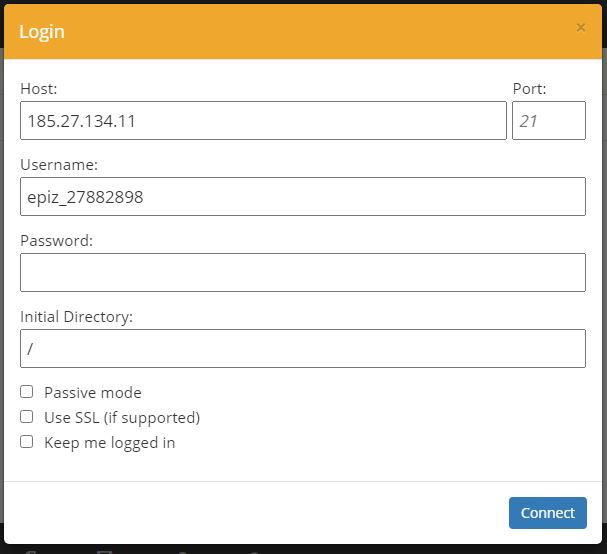Click the "Use SSL (if supported)" label text

coord(122,418)
